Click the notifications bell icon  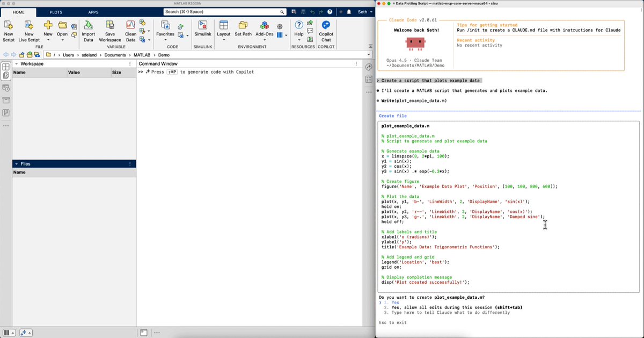[349, 12]
